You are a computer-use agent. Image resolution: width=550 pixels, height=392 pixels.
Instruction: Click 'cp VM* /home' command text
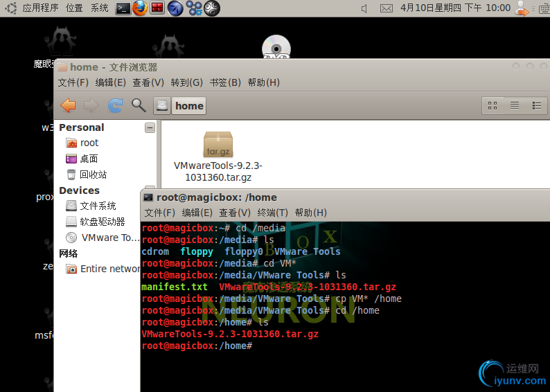pos(369,299)
